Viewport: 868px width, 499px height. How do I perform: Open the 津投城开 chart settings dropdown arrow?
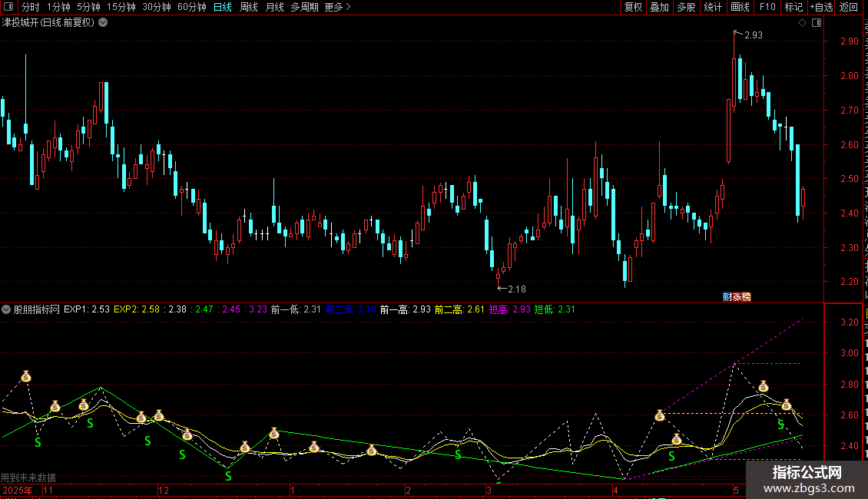tap(103, 23)
